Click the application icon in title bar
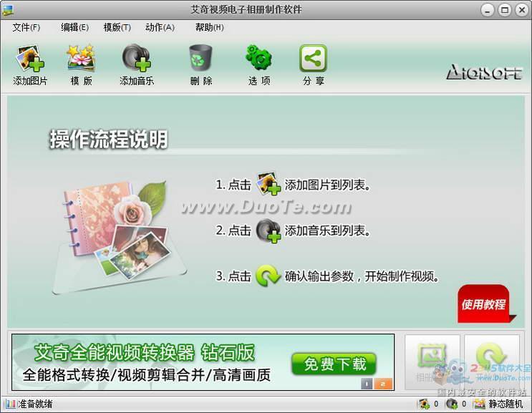The width and height of the screenshot is (532, 413). pos(7,10)
